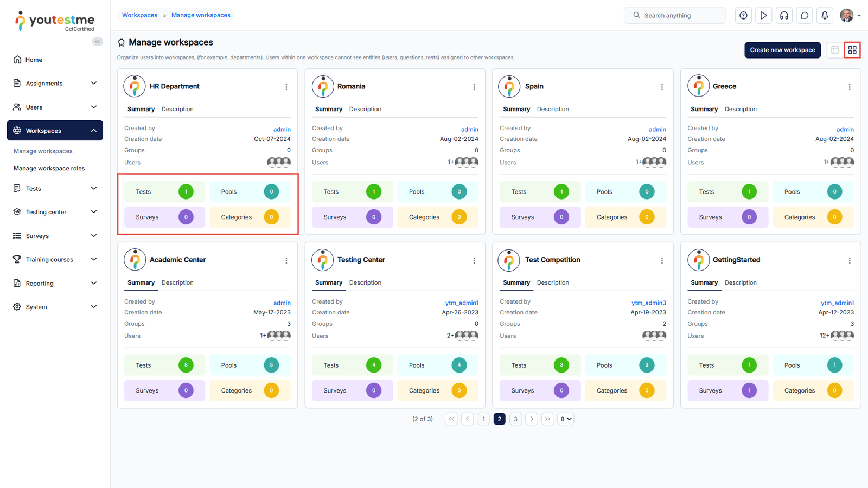Click the green Tests count badge on Academic Center
Screen dimensions: 868x488
pos(186,365)
